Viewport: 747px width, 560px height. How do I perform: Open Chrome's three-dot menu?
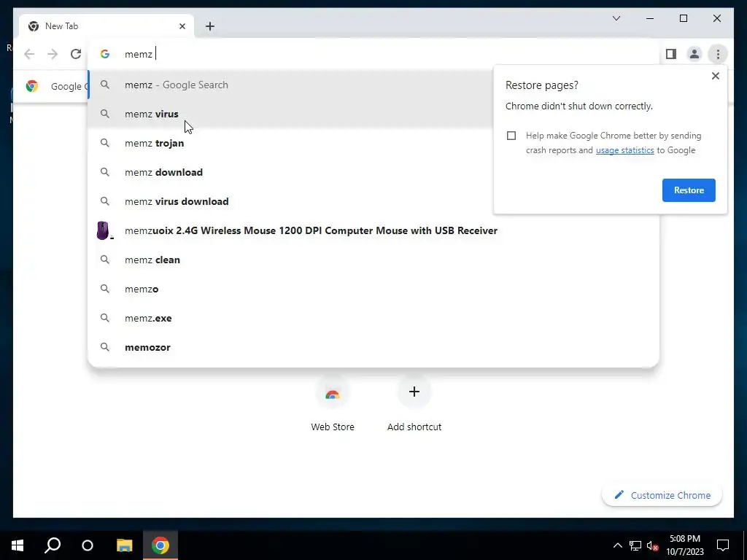click(718, 54)
